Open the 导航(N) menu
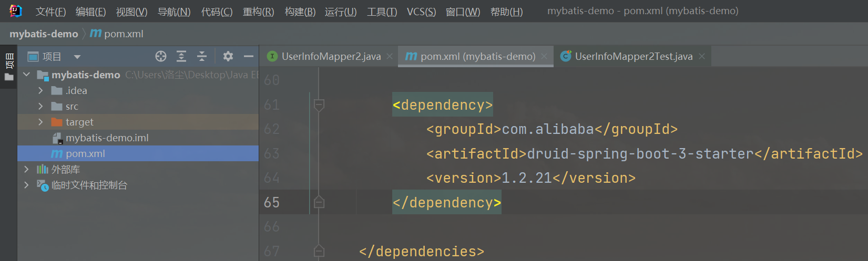Screen dimensions: 868x261 click(x=174, y=12)
